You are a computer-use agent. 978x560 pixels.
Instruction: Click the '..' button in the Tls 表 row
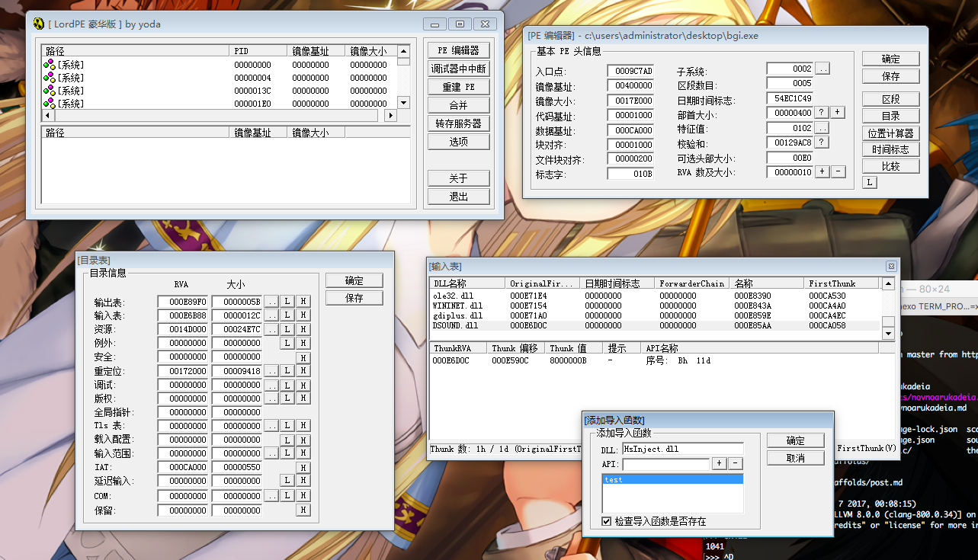coord(271,425)
